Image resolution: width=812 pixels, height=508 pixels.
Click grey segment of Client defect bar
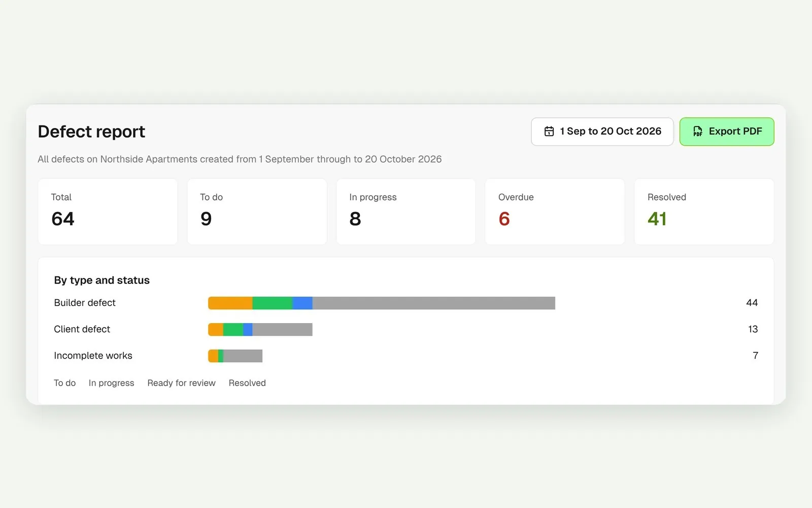pos(283,330)
